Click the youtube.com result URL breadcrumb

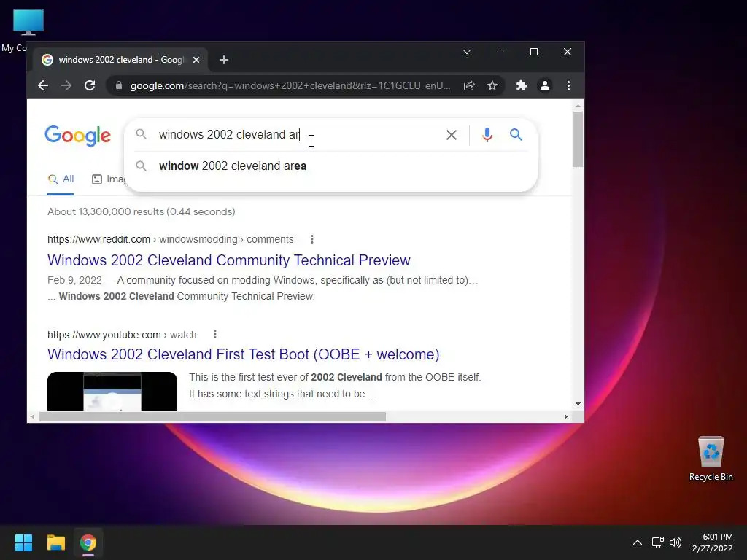coord(122,335)
